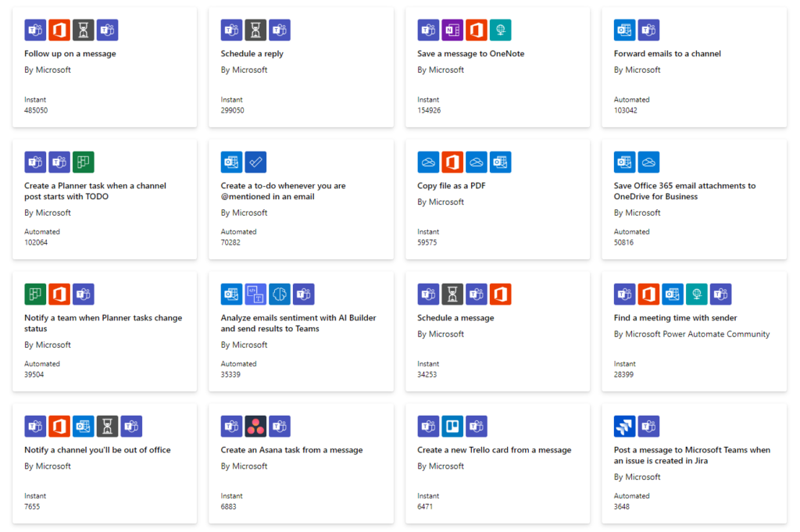Select the Asana icon on the Asana task template
This screenshot has height=532, width=800.
(x=256, y=427)
